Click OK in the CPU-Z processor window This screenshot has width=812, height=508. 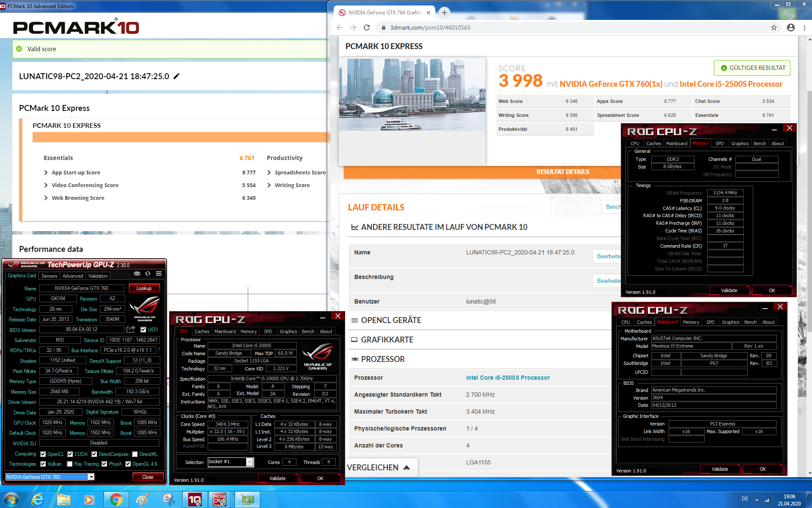320,478
